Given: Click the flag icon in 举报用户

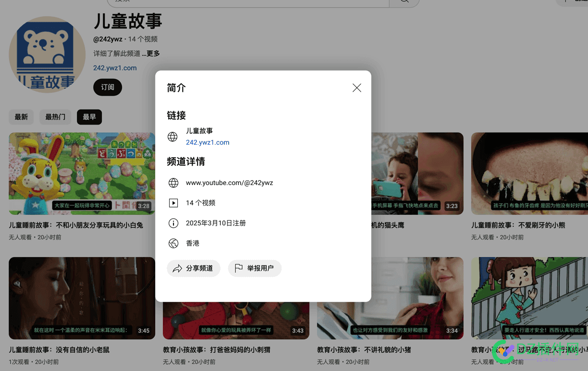Looking at the screenshot, I should (239, 268).
